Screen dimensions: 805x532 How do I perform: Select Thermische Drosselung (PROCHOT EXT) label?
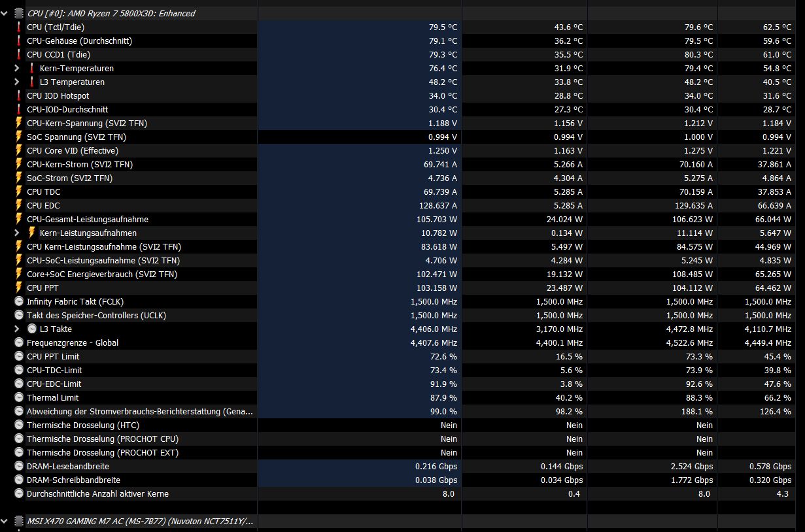tap(103, 452)
